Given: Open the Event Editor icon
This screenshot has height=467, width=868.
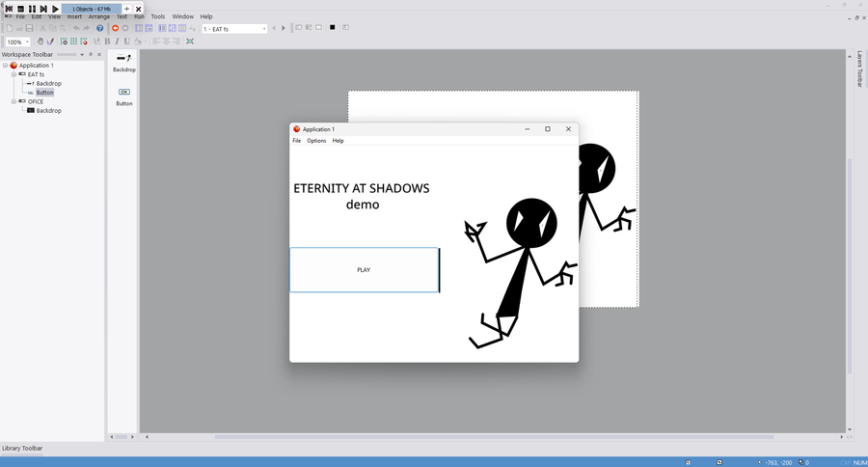Looking at the screenshot, I should [162, 28].
